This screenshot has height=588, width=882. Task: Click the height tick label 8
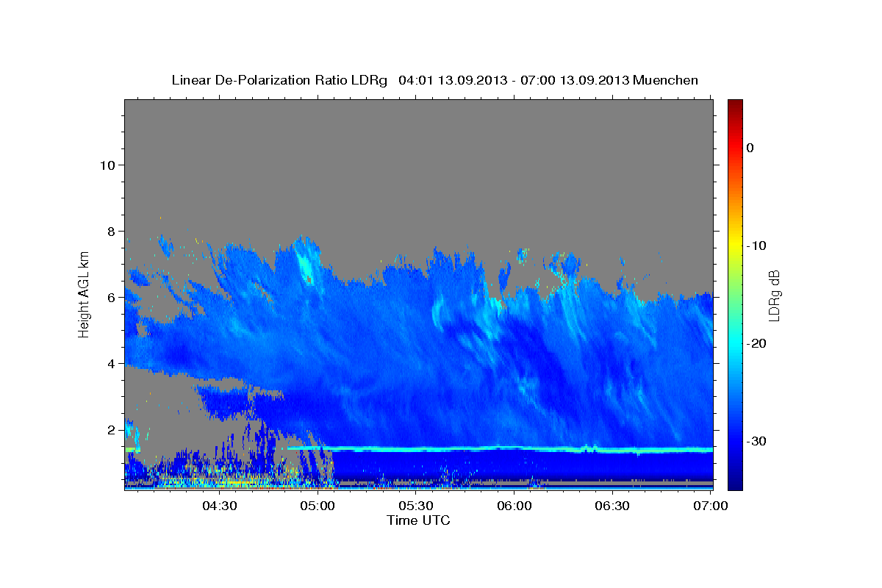[112, 231]
